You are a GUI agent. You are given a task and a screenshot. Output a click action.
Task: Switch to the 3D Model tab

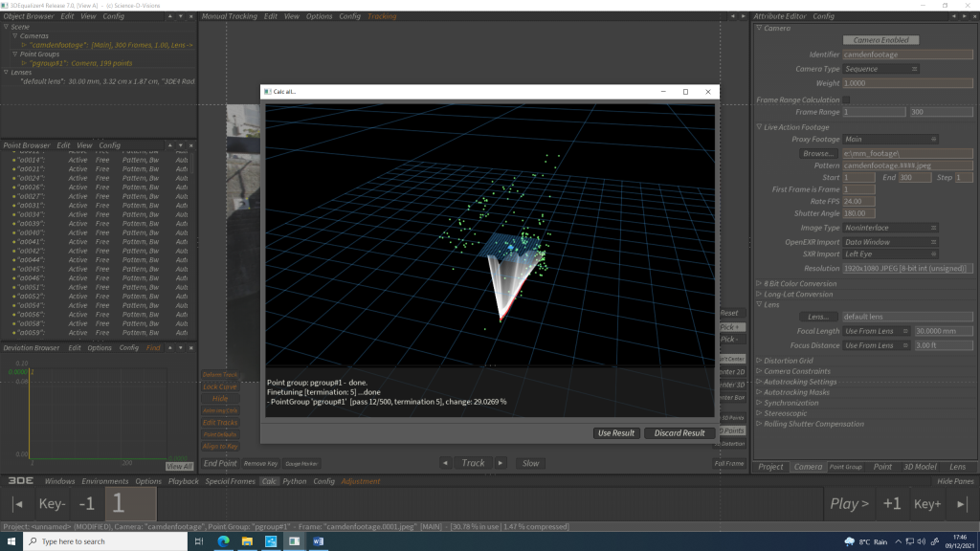pos(920,467)
